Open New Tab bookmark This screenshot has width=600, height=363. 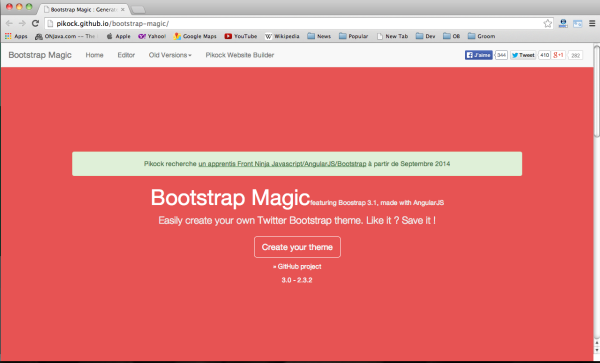point(392,36)
